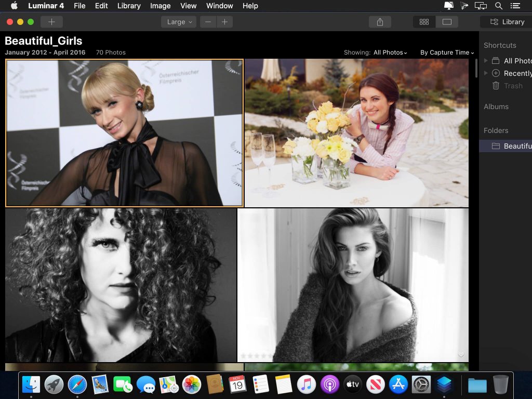Expand the All Photos shortcut triangle
Image resolution: width=532 pixels, height=399 pixels.
(486, 61)
